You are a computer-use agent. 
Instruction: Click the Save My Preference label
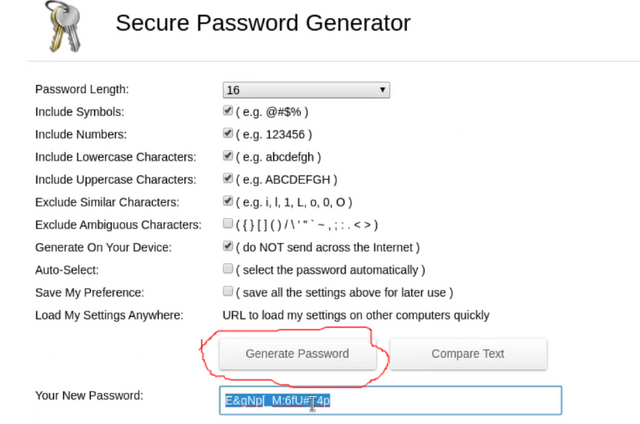point(90,293)
